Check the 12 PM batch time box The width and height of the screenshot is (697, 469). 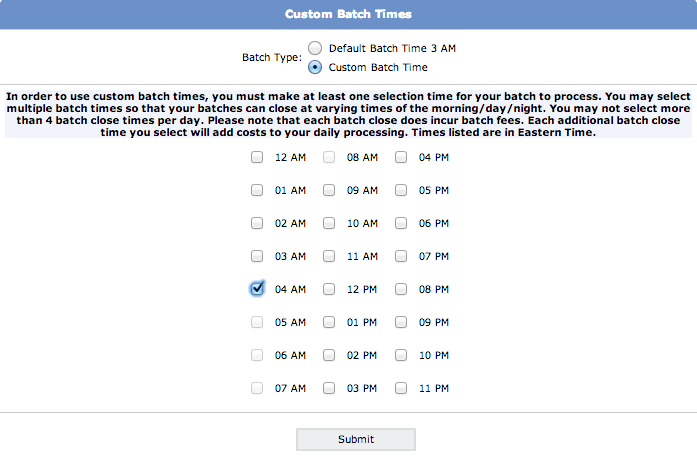point(329,289)
